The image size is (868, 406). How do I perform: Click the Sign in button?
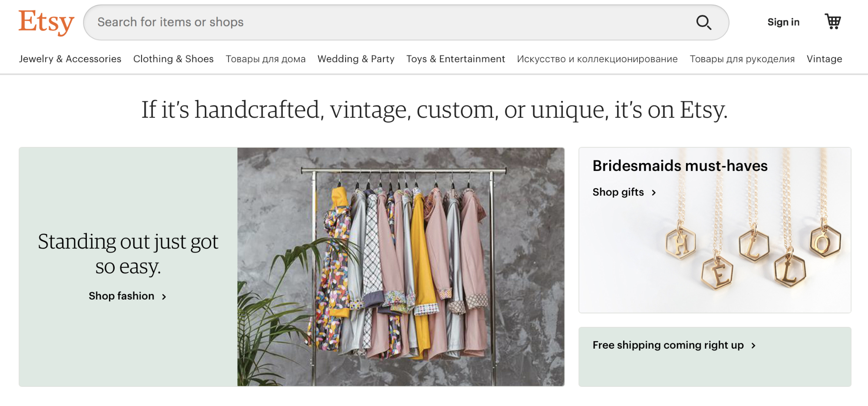point(783,22)
